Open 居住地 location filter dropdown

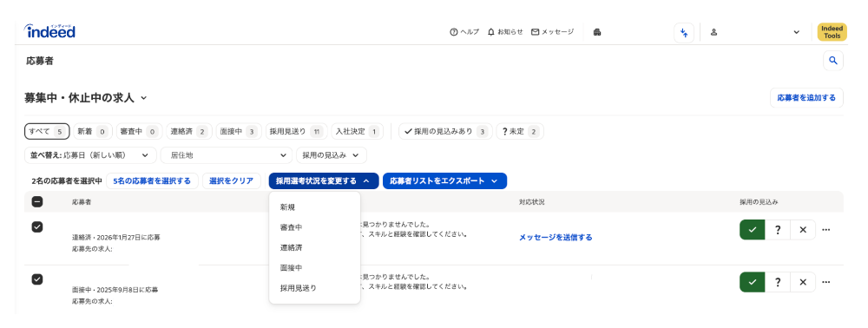pyautogui.click(x=227, y=155)
